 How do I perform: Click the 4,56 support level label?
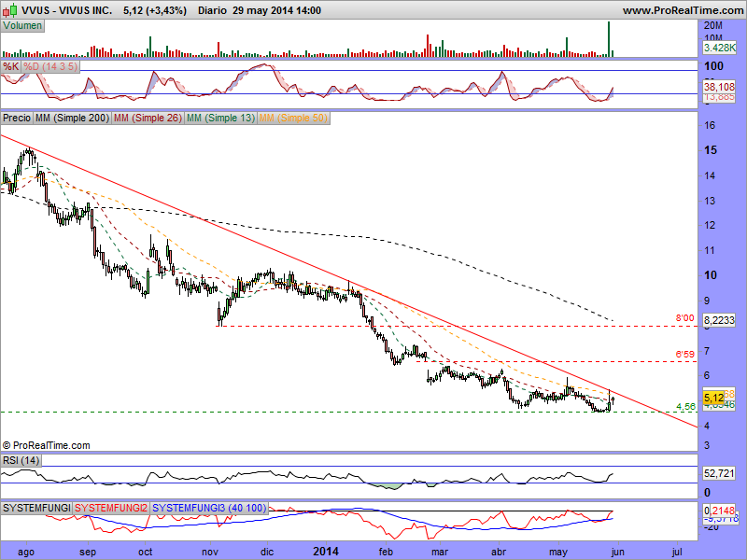pos(686,406)
